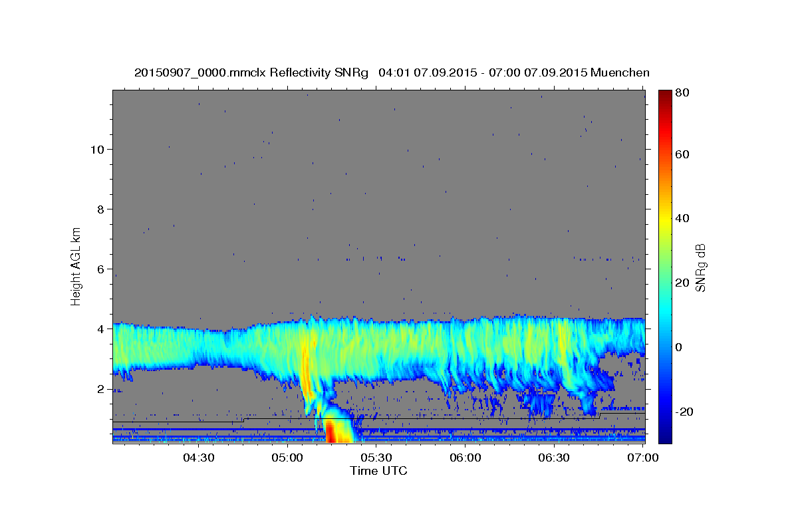Click the 'SNRg dB' colorbar label
Screen dimensions: 798x532
pyautogui.click(x=700, y=267)
